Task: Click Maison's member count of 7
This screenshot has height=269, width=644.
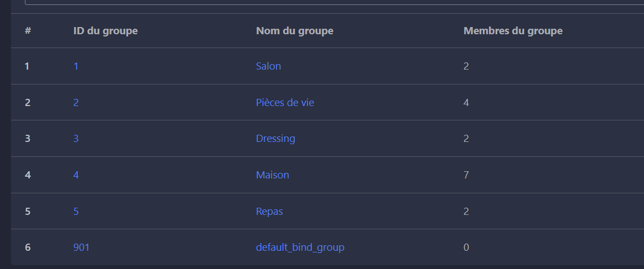Action: (x=466, y=175)
